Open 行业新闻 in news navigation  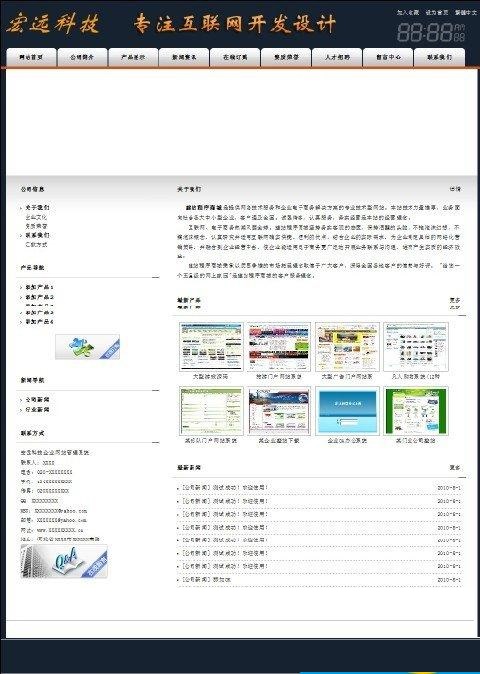(37, 410)
